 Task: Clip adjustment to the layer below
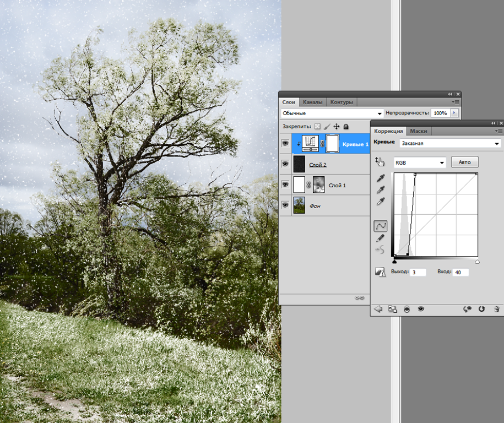click(407, 309)
